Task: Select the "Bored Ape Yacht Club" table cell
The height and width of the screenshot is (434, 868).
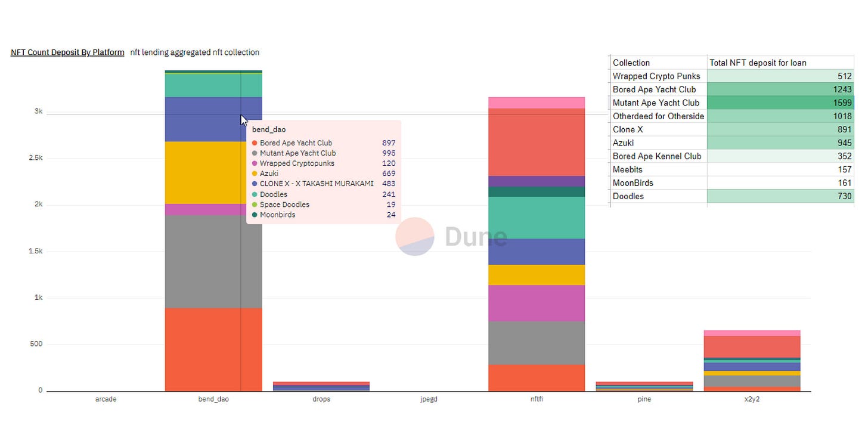Action: tap(659, 89)
